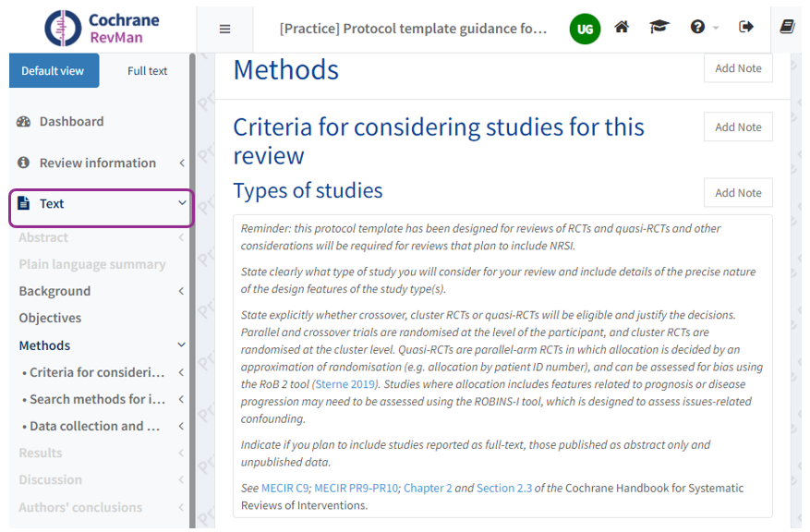The width and height of the screenshot is (810, 532).
Task: Go to home via house icon
Action: coord(622,28)
